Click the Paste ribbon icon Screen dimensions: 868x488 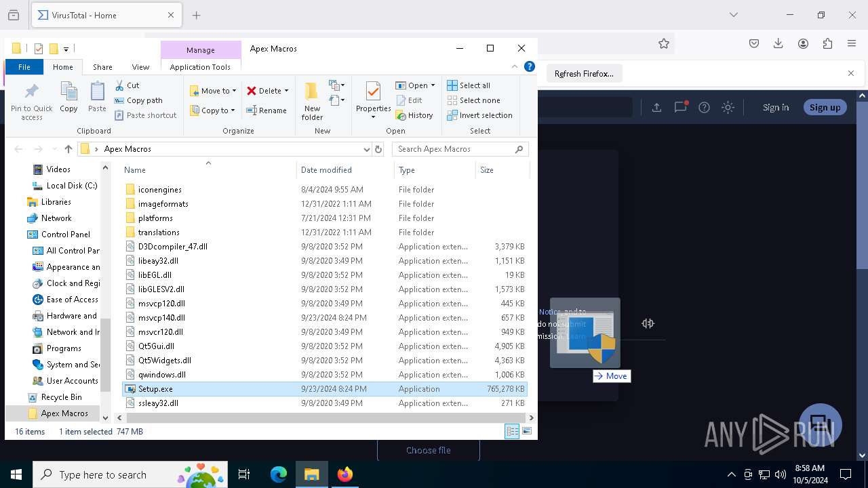point(97,97)
